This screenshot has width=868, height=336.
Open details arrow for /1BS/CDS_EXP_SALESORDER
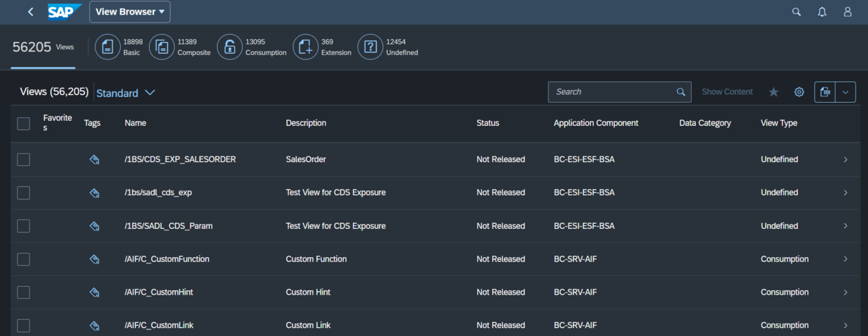pos(846,159)
